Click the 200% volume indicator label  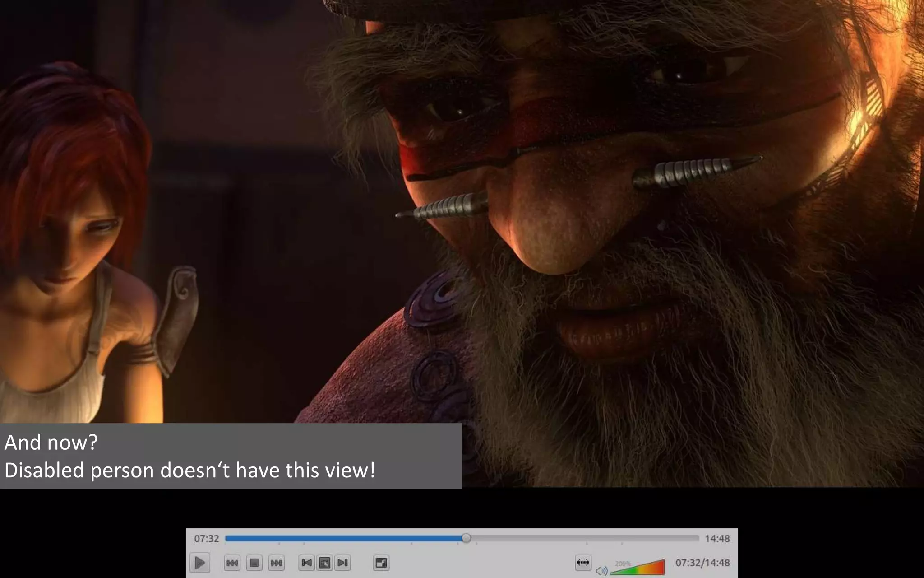[x=623, y=564]
